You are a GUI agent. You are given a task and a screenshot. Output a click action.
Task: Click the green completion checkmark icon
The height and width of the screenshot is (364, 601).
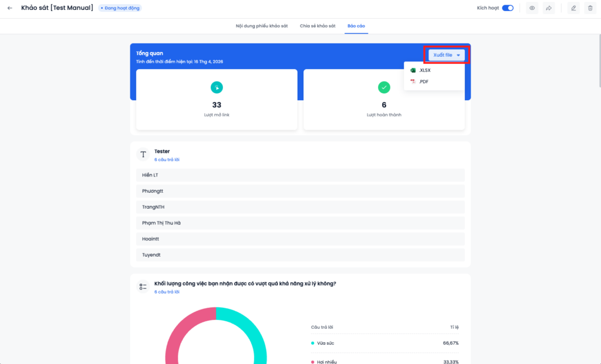384,87
